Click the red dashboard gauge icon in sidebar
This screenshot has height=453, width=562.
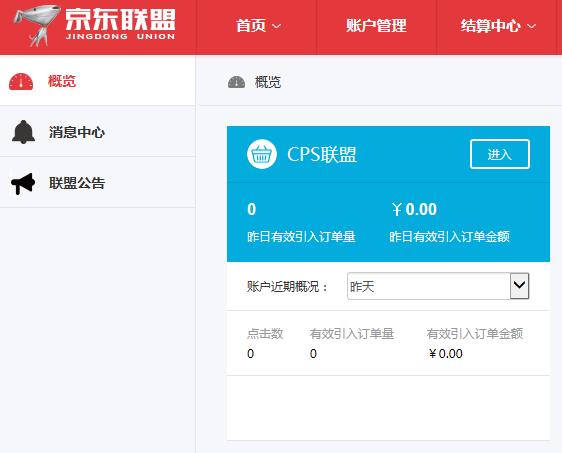(x=21, y=81)
